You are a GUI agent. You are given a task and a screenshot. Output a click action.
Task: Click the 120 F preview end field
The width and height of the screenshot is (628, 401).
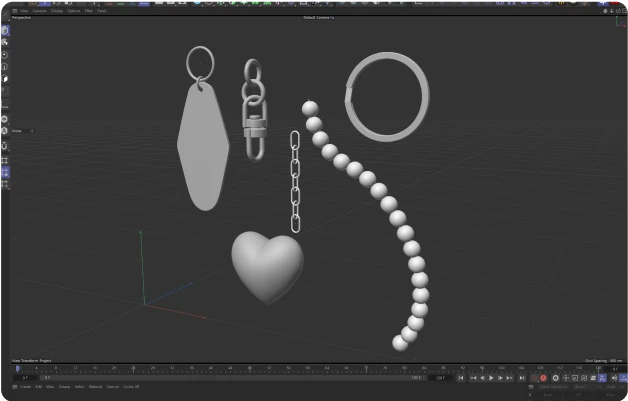(x=416, y=378)
